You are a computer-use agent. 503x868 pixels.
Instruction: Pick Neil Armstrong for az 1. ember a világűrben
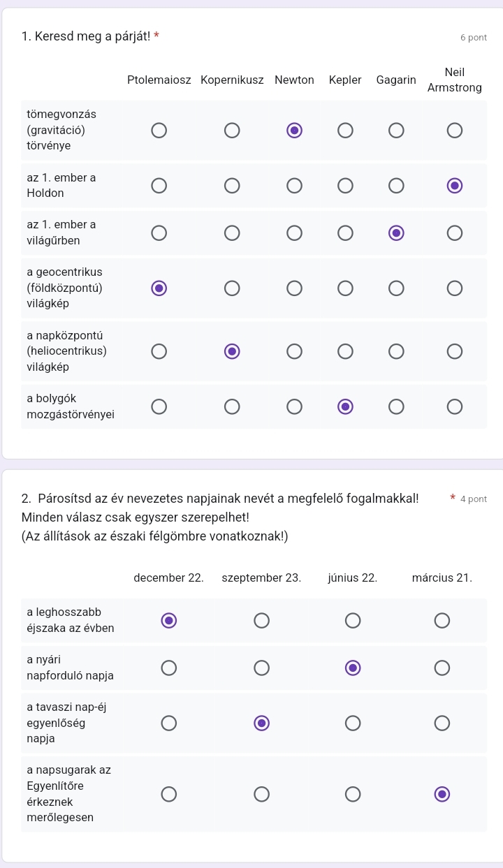coord(455,233)
